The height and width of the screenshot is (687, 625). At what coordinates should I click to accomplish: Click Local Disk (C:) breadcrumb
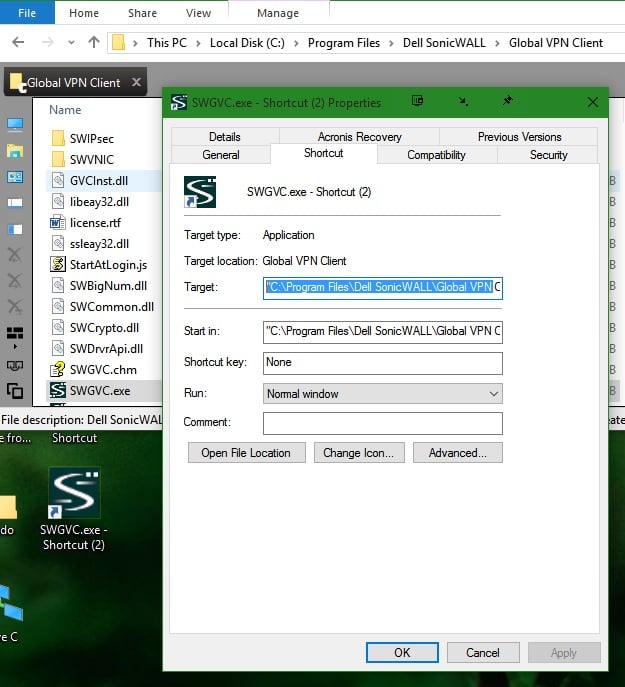(x=247, y=43)
